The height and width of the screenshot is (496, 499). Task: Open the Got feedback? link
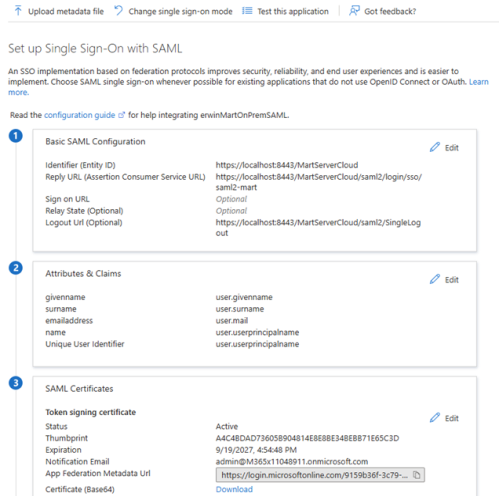383,11
